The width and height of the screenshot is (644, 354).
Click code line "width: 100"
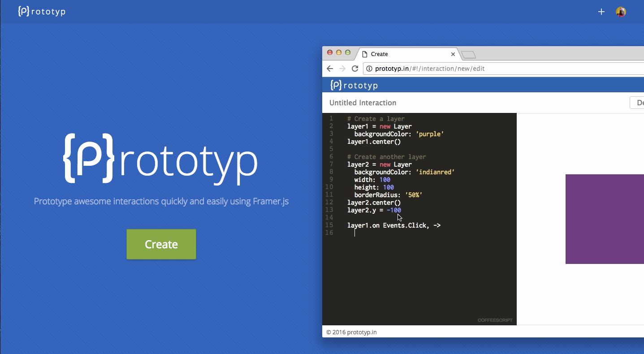tap(372, 180)
